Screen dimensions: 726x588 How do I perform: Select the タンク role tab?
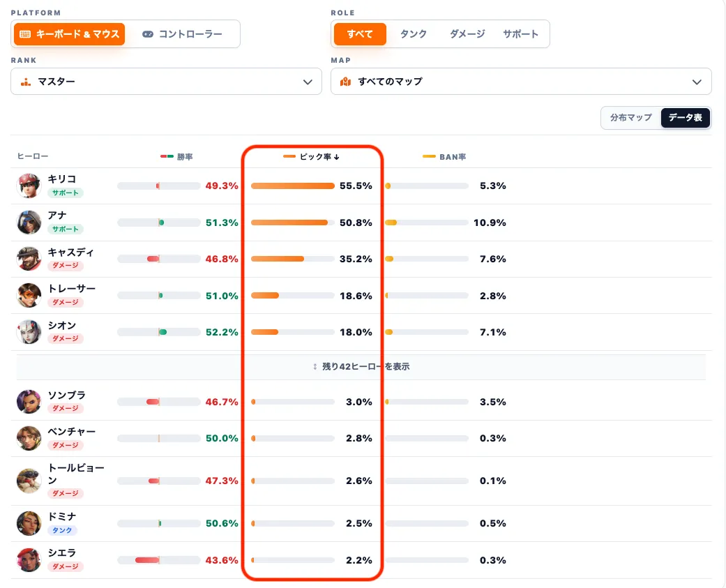tap(413, 34)
